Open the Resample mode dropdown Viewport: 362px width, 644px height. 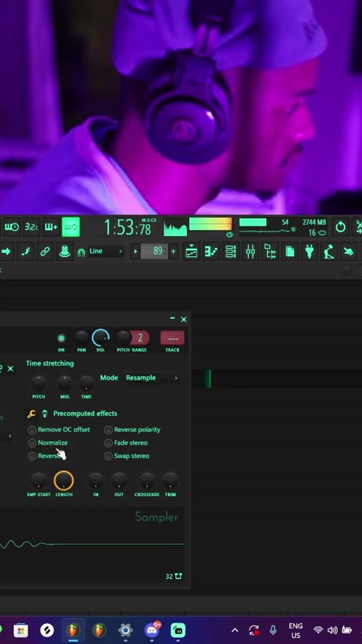point(152,378)
